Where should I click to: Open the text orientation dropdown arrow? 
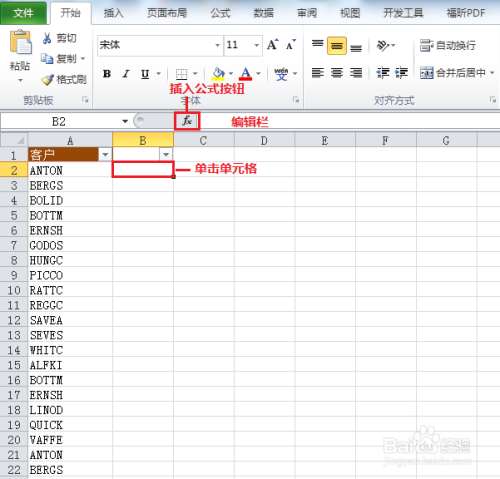[393, 45]
